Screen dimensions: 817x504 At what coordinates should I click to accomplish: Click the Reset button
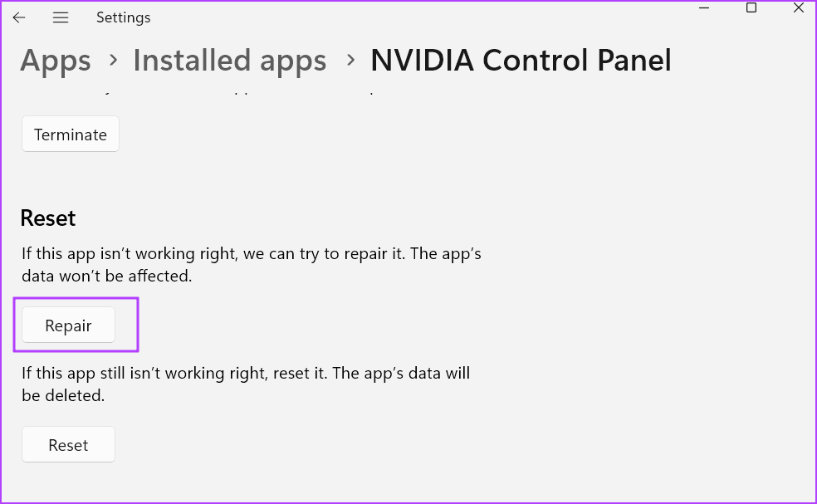[x=68, y=445]
